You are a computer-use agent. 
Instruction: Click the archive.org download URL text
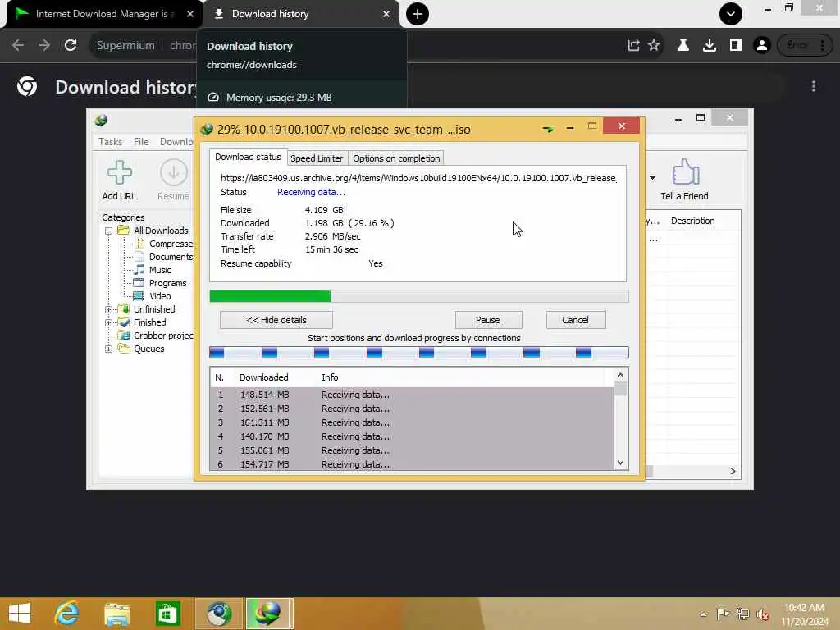[418, 178]
